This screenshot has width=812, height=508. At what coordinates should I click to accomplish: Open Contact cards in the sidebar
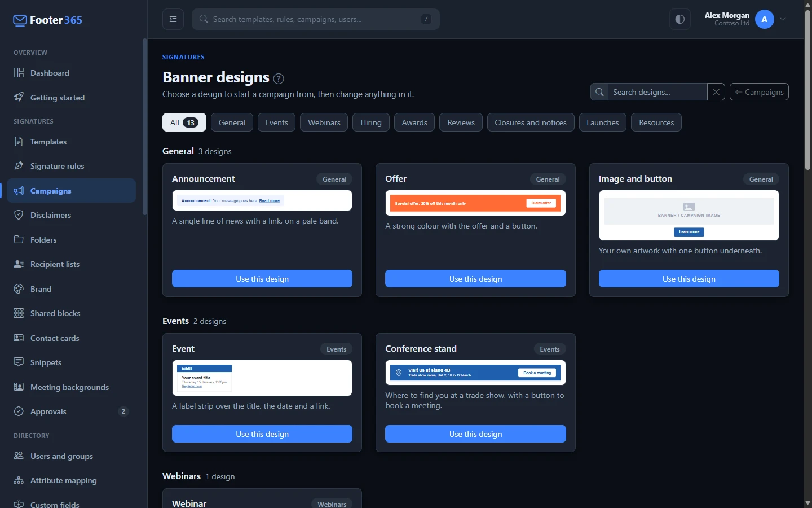71,338
